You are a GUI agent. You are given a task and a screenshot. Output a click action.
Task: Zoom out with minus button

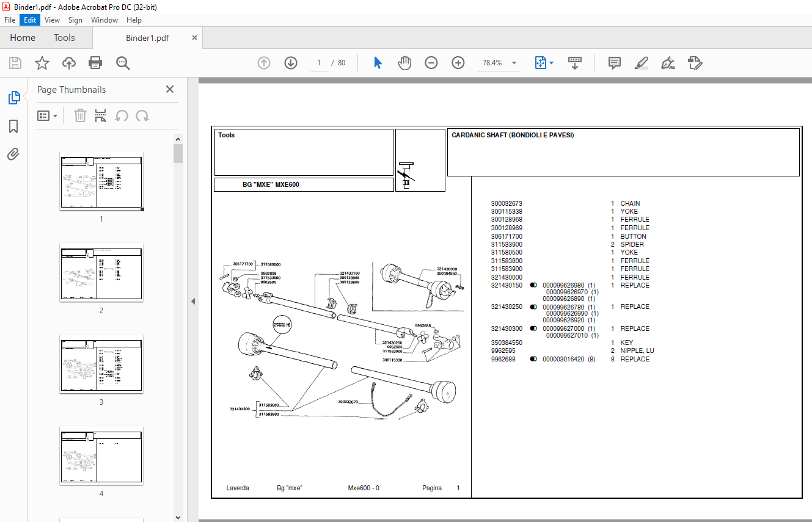pos(431,63)
